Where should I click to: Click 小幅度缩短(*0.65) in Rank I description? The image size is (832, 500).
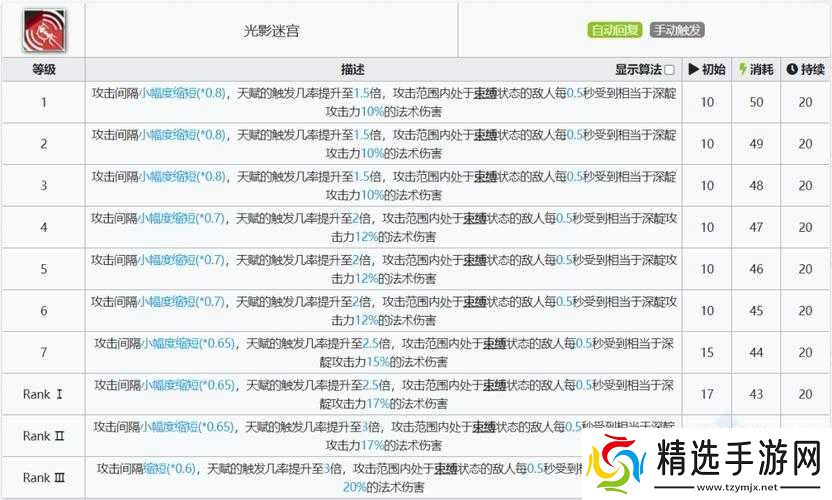188,385
